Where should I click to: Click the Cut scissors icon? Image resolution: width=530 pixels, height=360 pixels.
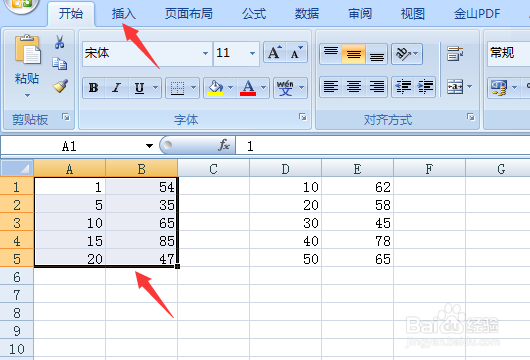59,42
